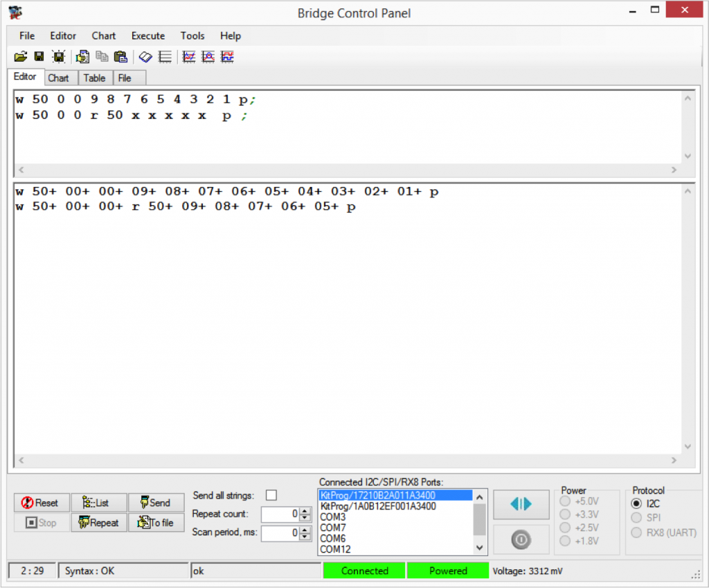Click the Paste icon on the toolbar
The height and width of the screenshot is (588, 709).
tap(120, 56)
